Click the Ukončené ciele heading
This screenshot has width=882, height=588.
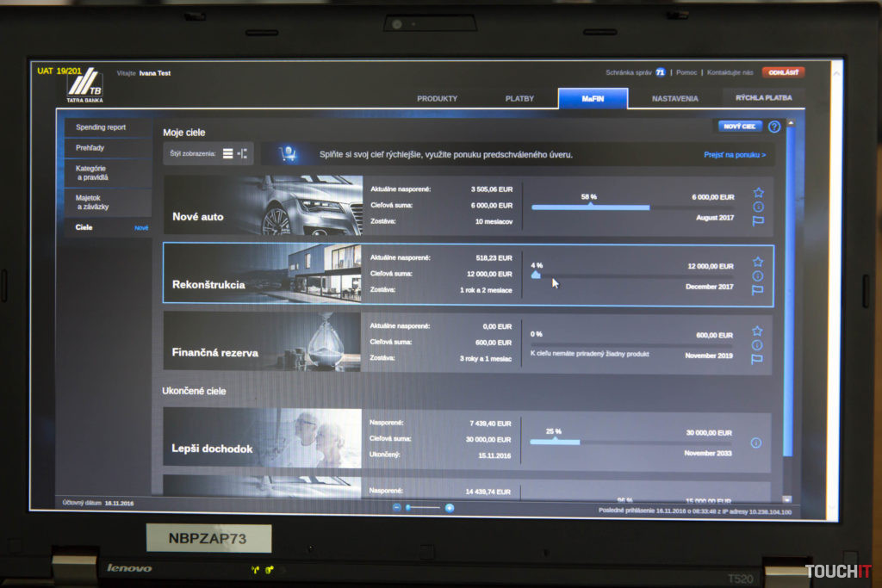[x=194, y=391]
